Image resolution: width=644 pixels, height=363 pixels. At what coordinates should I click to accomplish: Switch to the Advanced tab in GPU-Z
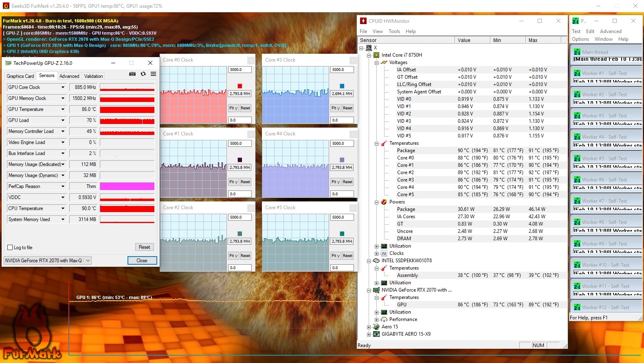pyautogui.click(x=69, y=76)
